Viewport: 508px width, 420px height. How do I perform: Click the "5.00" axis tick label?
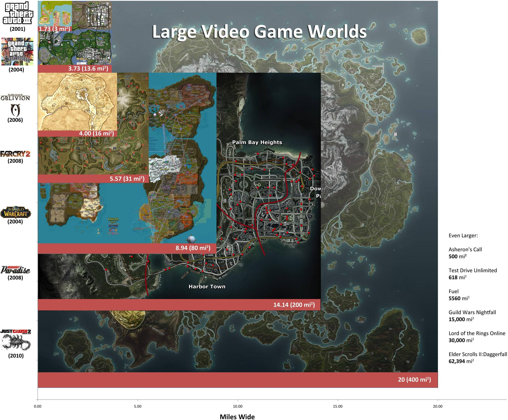tap(138, 406)
